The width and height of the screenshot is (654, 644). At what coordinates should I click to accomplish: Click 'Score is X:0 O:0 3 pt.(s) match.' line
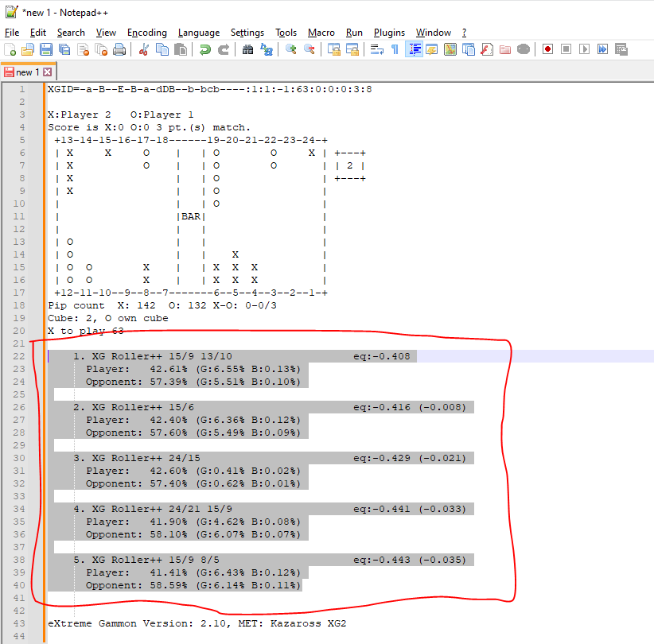tap(149, 127)
